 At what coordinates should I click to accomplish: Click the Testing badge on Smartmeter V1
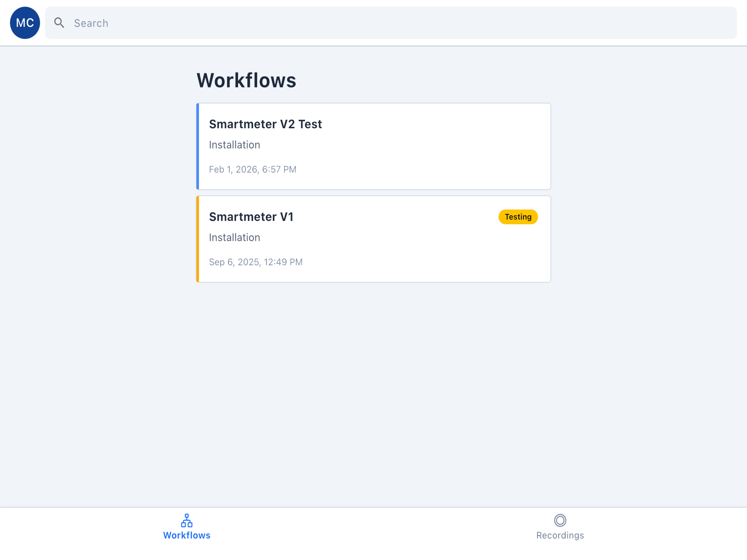pos(518,217)
